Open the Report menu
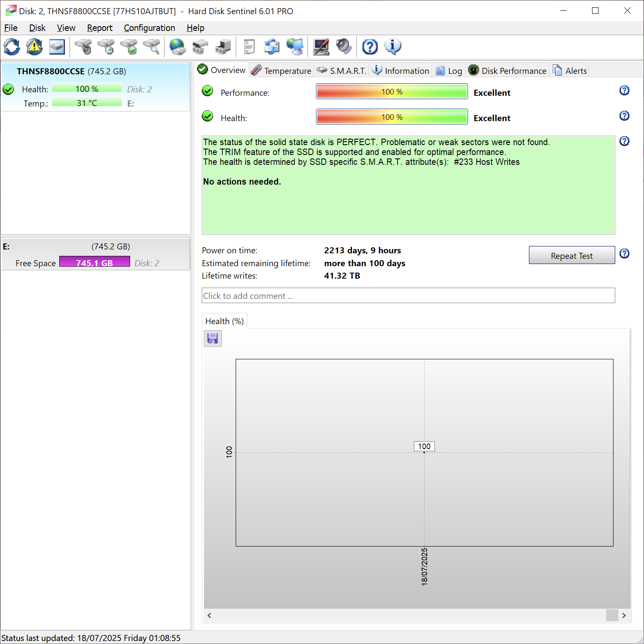 tap(100, 28)
